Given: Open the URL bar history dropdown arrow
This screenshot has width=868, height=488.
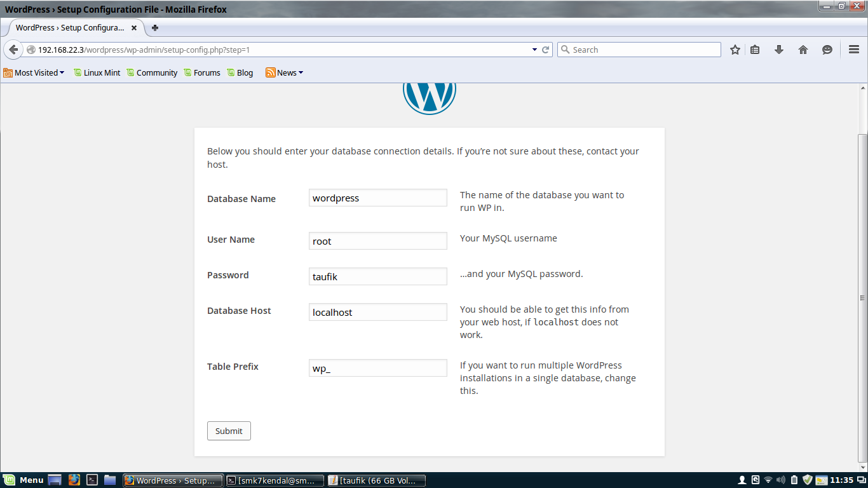Looking at the screenshot, I should pyautogui.click(x=534, y=50).
